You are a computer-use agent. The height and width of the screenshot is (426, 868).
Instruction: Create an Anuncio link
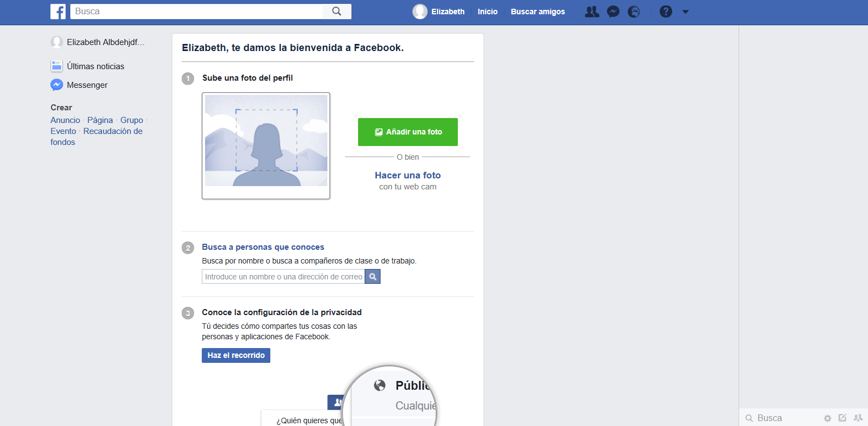coord(65,120)
